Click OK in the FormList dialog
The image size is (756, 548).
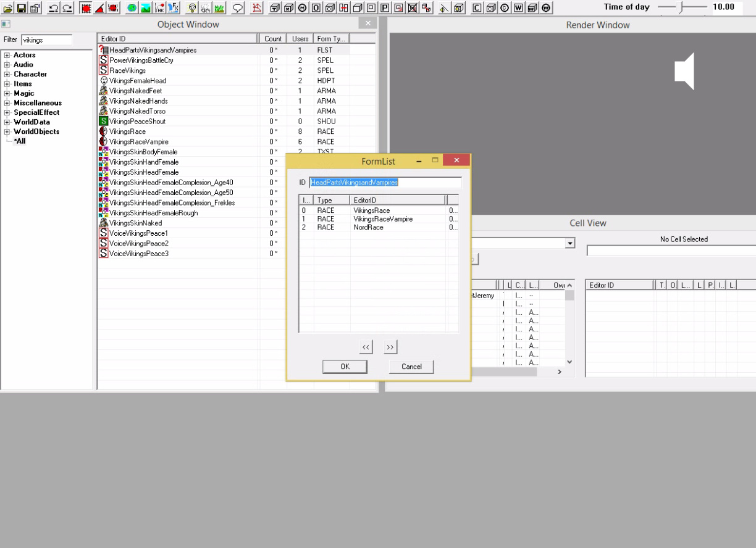[345, 367]
